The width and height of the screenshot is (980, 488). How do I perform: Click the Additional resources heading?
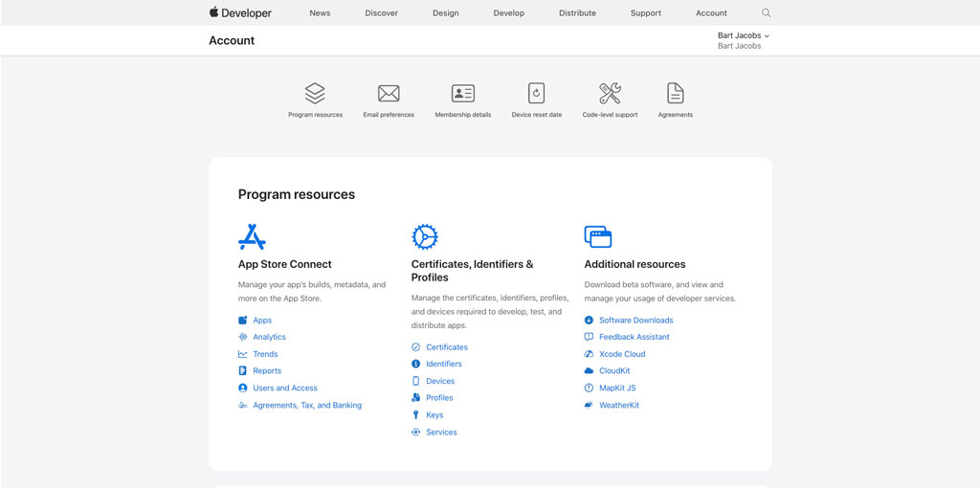(x=635, y=264)
